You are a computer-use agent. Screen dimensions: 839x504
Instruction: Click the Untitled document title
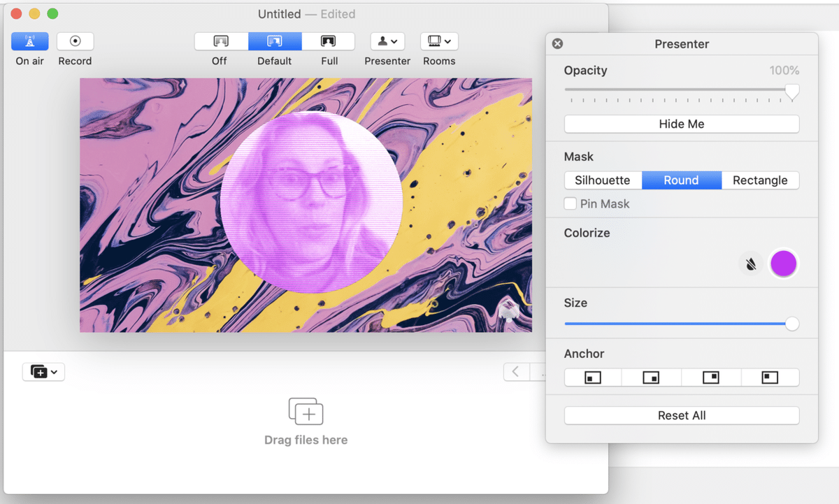tap(279, 14)
